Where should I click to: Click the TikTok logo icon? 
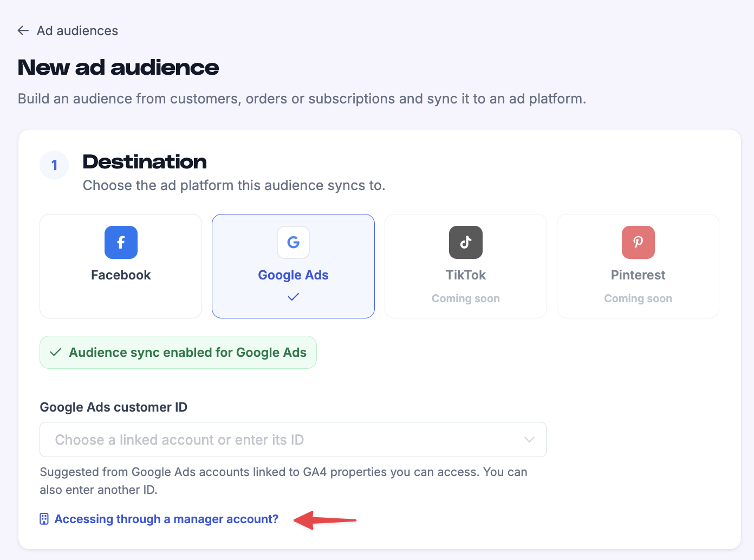466,242
